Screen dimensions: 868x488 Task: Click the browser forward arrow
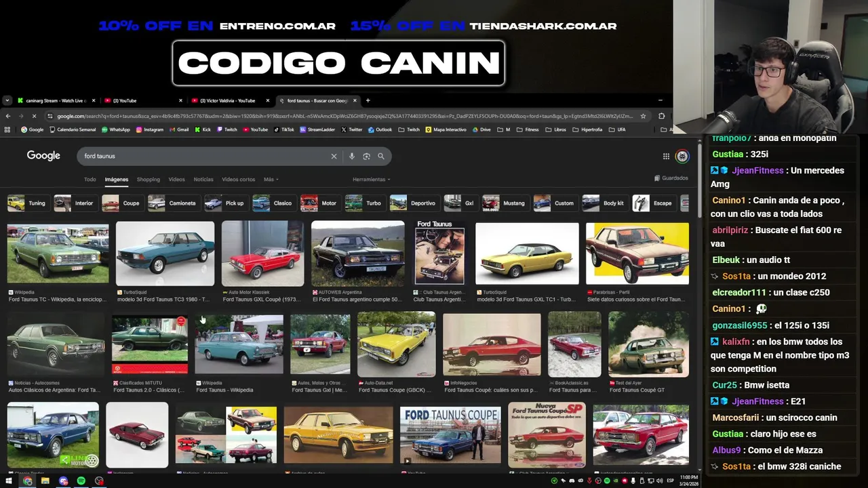[21, 116]
